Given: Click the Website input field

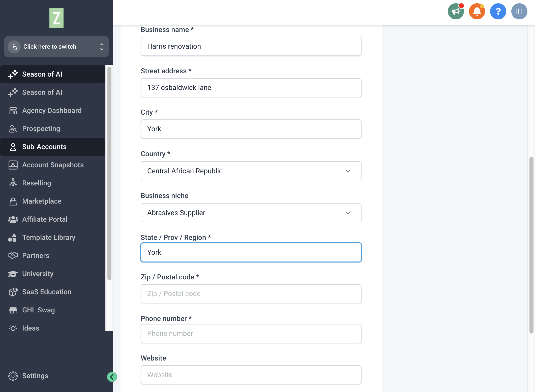Looking at the screenshot, I should [x=251, y=375].
